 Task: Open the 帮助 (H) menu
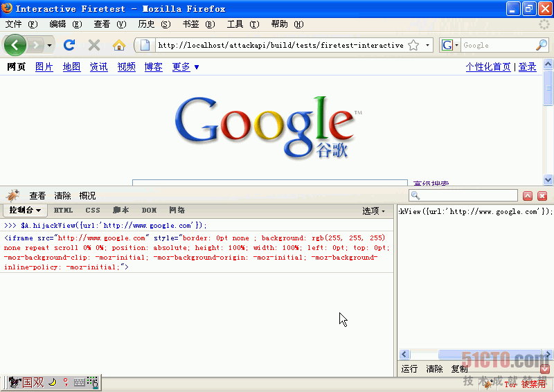(287, 24)
